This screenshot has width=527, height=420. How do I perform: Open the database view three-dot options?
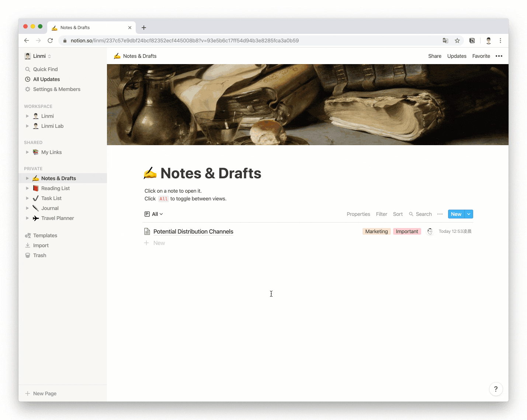(x=440, y=214)
